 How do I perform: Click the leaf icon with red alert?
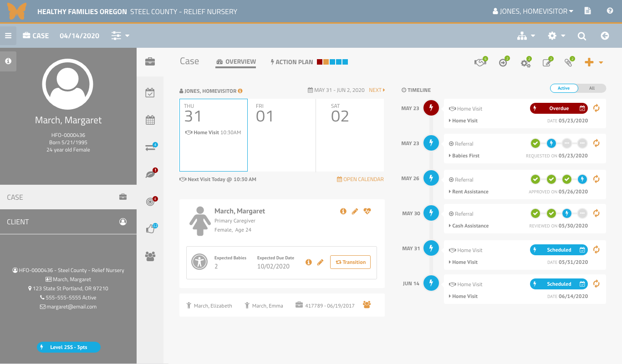tap(150, 174)
